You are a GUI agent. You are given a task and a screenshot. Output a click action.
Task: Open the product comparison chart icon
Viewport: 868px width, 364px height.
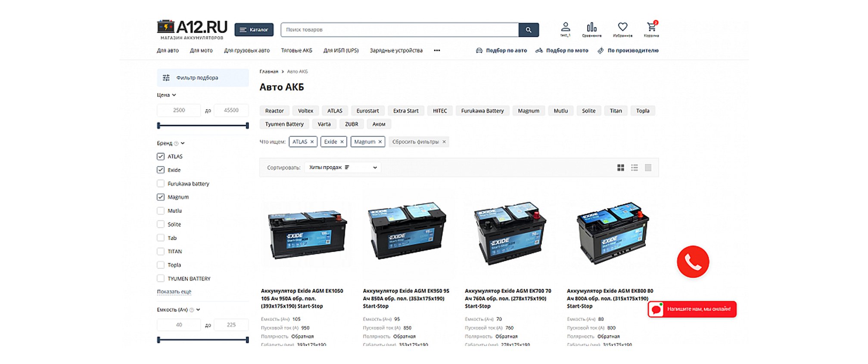tap(592, 27)
